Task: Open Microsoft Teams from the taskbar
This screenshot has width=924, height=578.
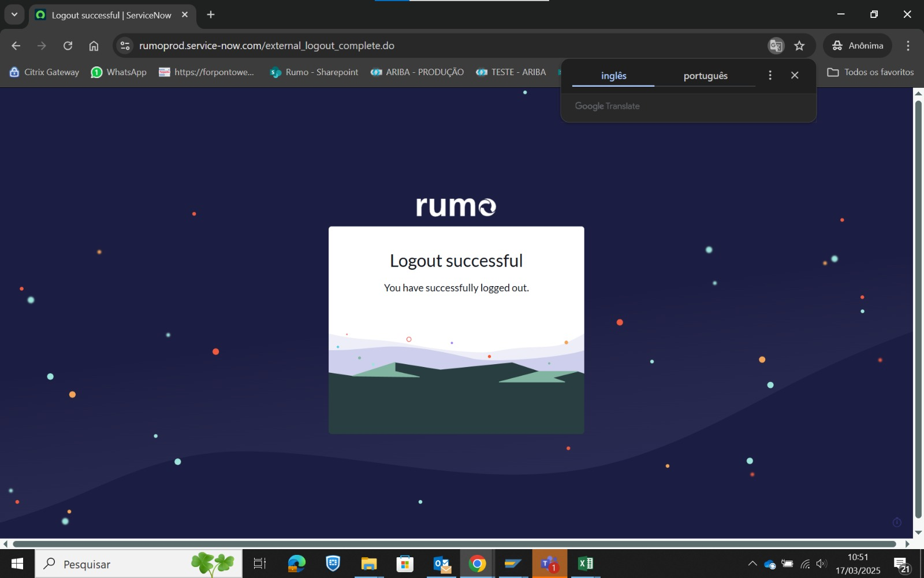Action: pos(549,564)
